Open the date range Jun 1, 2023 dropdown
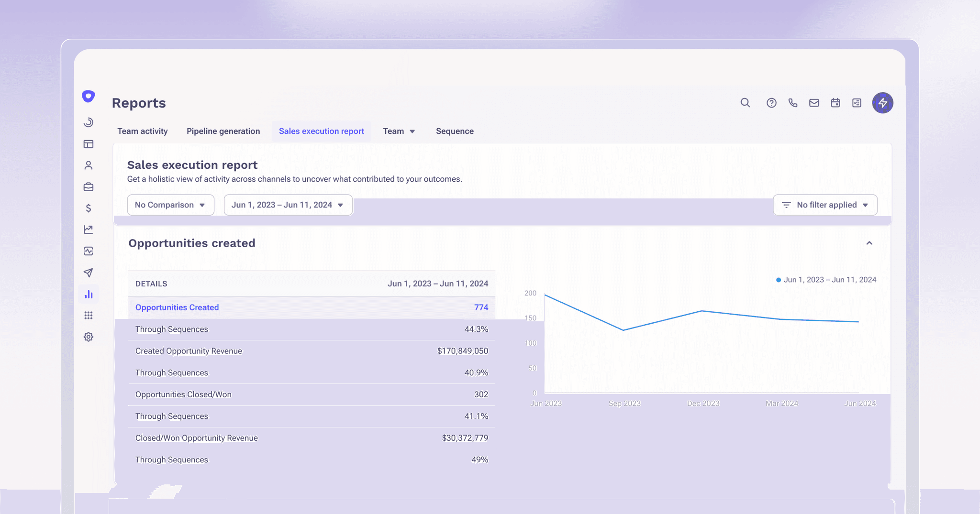This screenshot has width=980, height=514. (x=288, y=205)
